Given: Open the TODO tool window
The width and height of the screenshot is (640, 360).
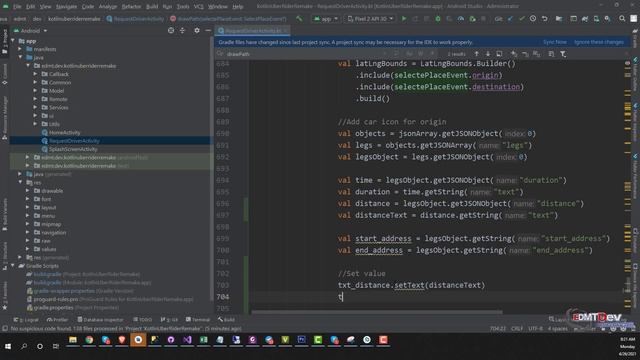Looking at the screenshot, I should tap(142, 320).
